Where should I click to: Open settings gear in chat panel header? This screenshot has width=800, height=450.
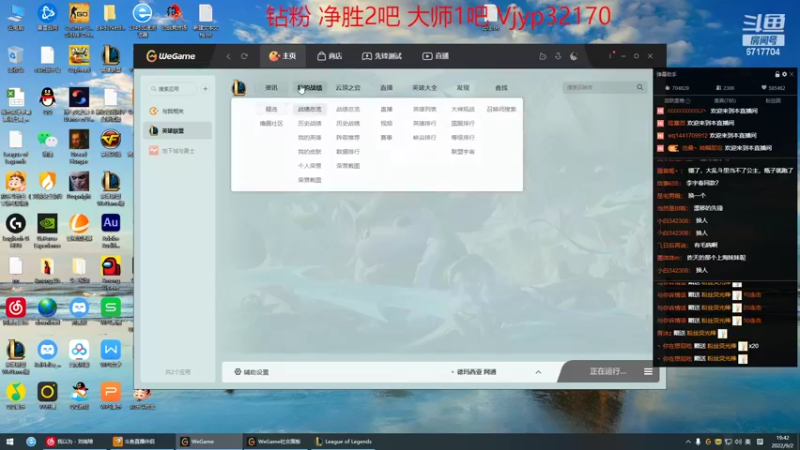coord(785,74)
